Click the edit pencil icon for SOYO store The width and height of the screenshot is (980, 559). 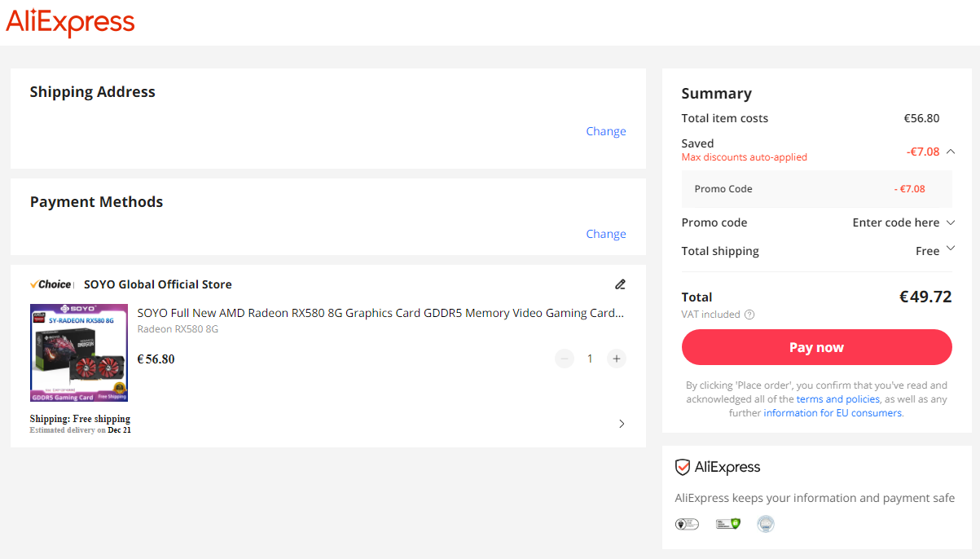pos(620,284)
